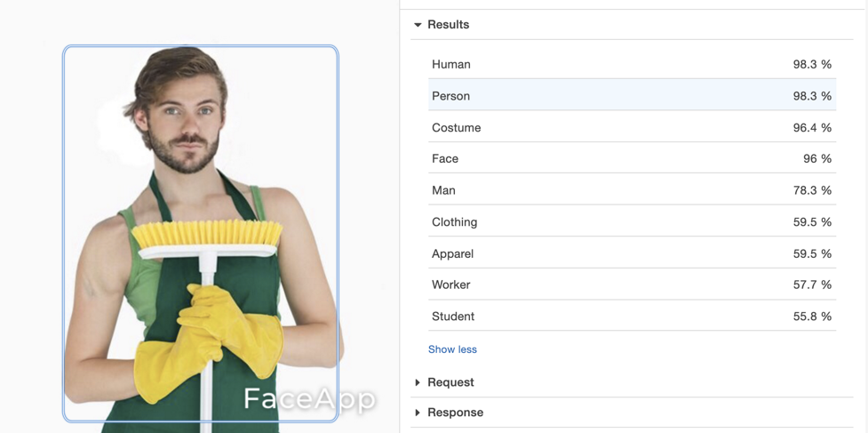Choose the Man label row

(x=632, y=190)
